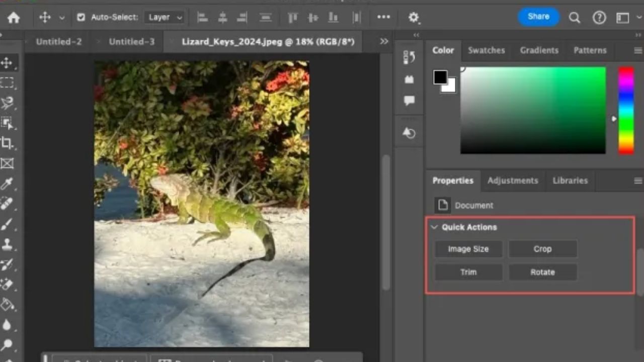Open the Search magnifier icon

point(575,18)
